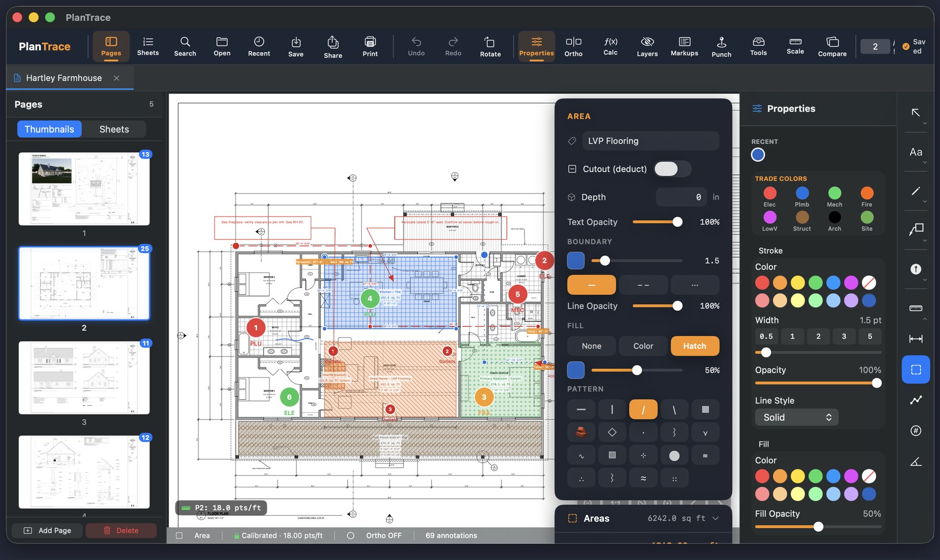This screenshot has width=940, height=560.
Task: Select the dimension measure tool
Action: point(915,339)
